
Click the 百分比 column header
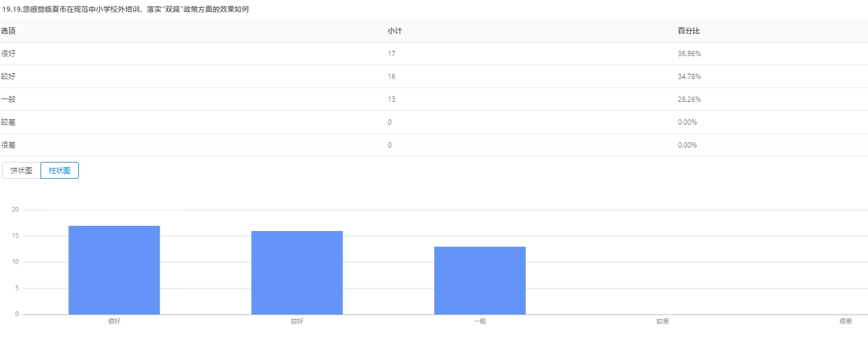pyautogui.click(x=689, y=31)
